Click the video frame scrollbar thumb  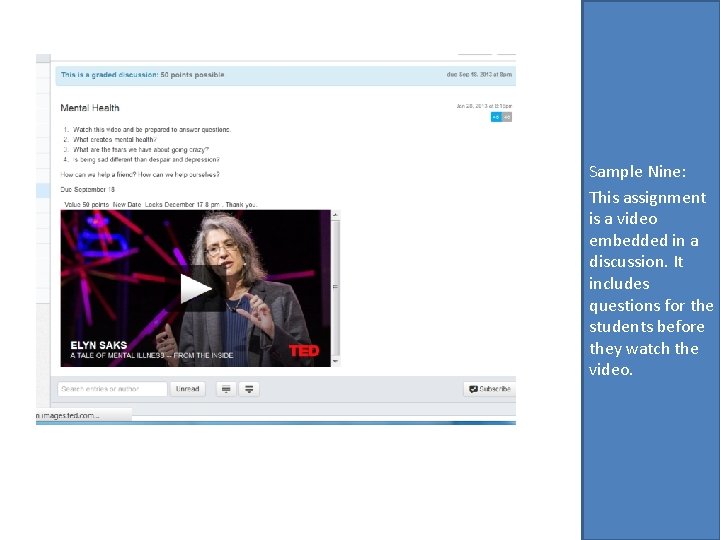(x=336, y=287)
